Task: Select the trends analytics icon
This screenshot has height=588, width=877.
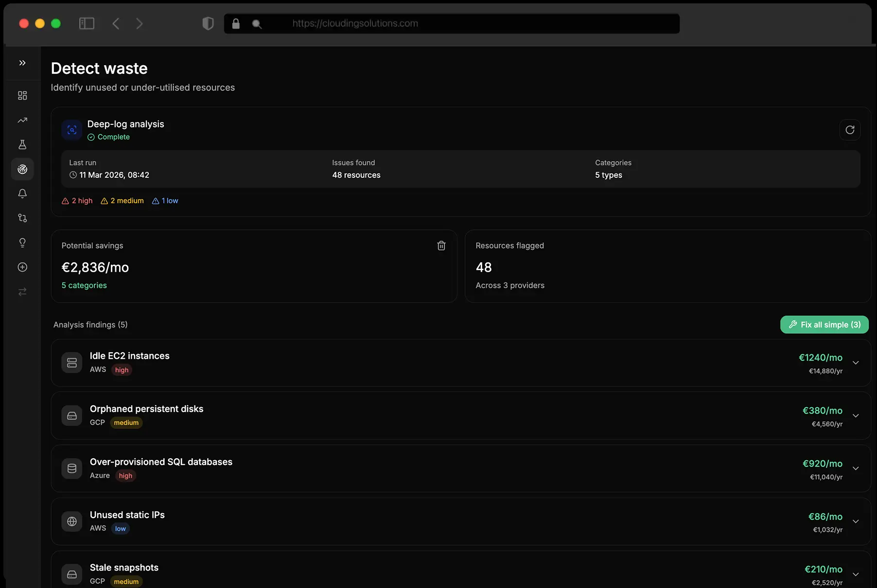Action: 22,120
